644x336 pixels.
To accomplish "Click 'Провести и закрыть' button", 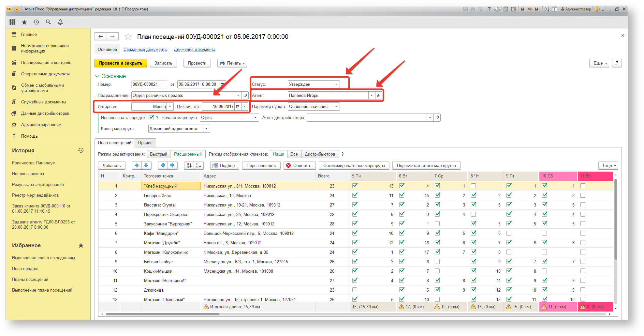I will pos(121,63).
